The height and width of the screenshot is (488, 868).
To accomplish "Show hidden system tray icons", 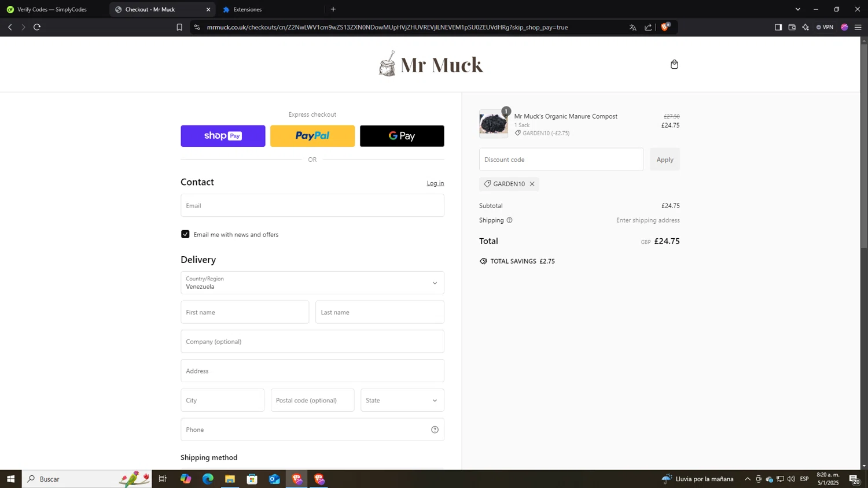I will pyautogui.click(x=748, y=479).
